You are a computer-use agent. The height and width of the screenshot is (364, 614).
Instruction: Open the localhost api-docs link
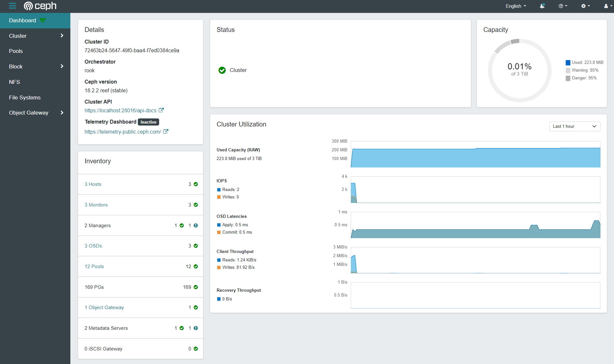coord(120,110)
